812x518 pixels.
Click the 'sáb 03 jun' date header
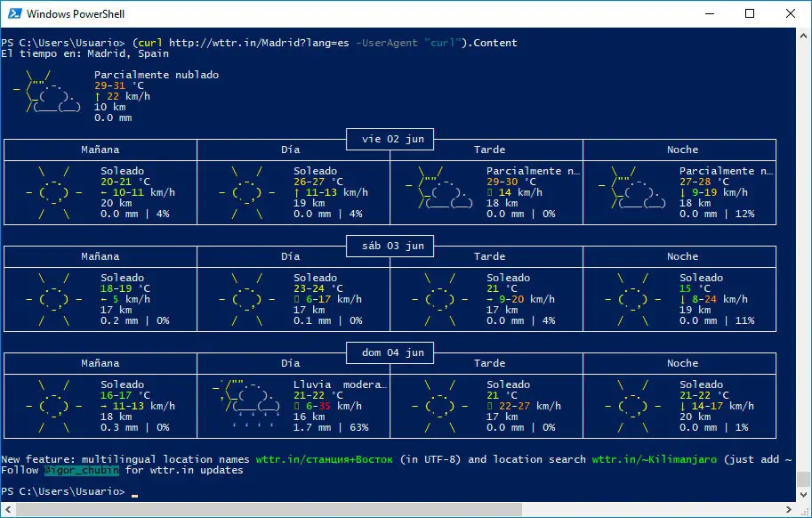(x=390, y=246)
